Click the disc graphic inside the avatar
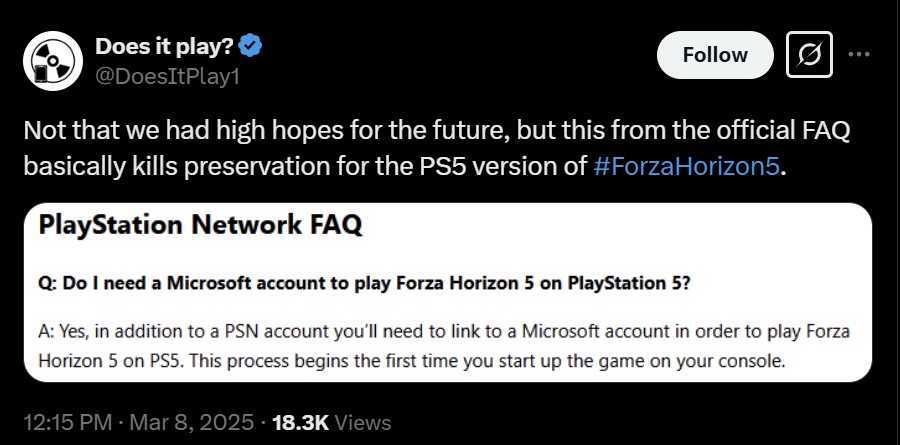The height and width of the screenshot is (445, 900). [53, 59]
